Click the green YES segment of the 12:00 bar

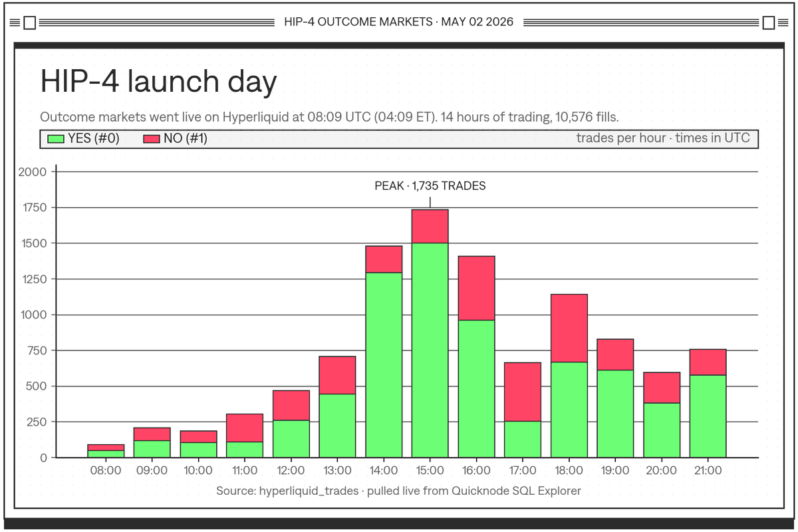[x=291, y=439]
